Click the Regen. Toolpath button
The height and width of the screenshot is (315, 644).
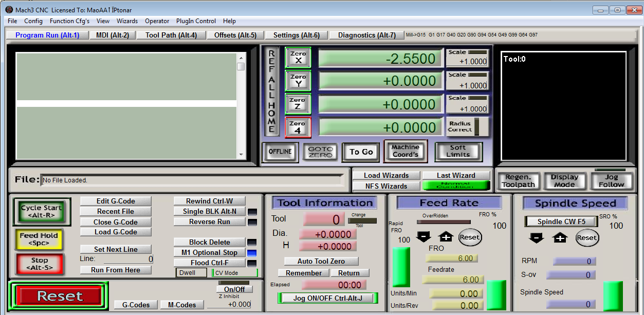[518, 181]
